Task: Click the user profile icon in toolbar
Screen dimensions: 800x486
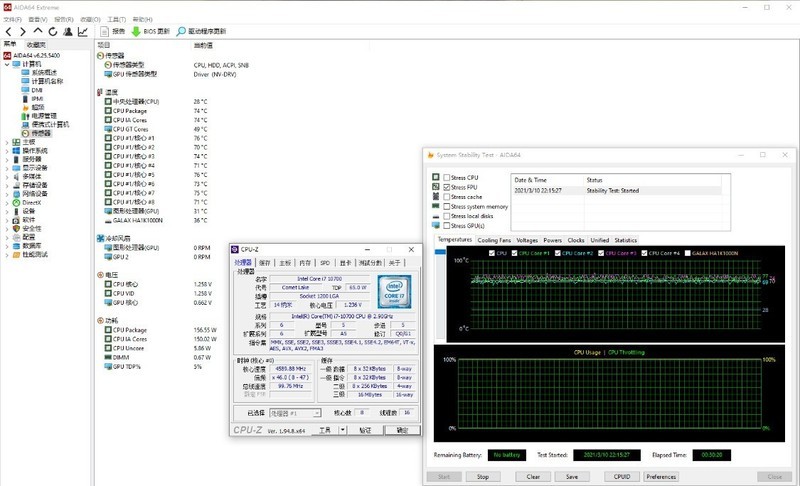Action: 67,32
